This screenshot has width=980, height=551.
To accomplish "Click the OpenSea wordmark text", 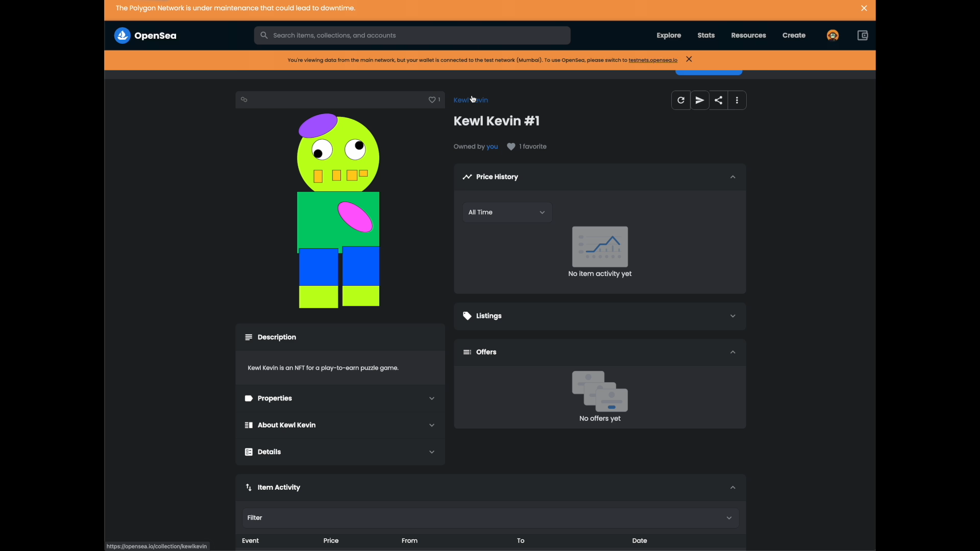I will click(x=155, y=36).
